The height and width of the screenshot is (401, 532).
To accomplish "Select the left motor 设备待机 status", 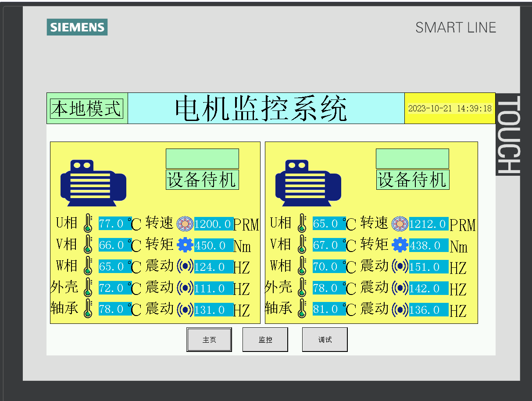I will click(x=202, y=180).
